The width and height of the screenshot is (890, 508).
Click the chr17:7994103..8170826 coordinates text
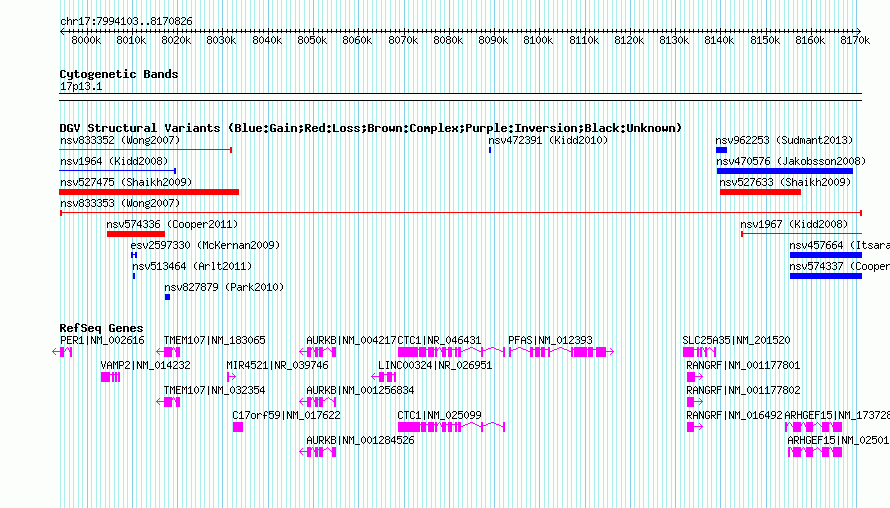pos(126,21)
